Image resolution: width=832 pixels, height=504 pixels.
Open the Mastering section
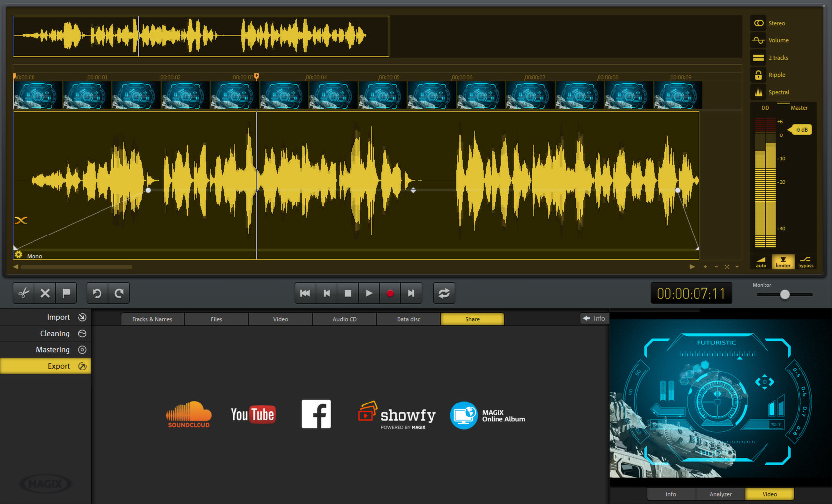point(45,350)
